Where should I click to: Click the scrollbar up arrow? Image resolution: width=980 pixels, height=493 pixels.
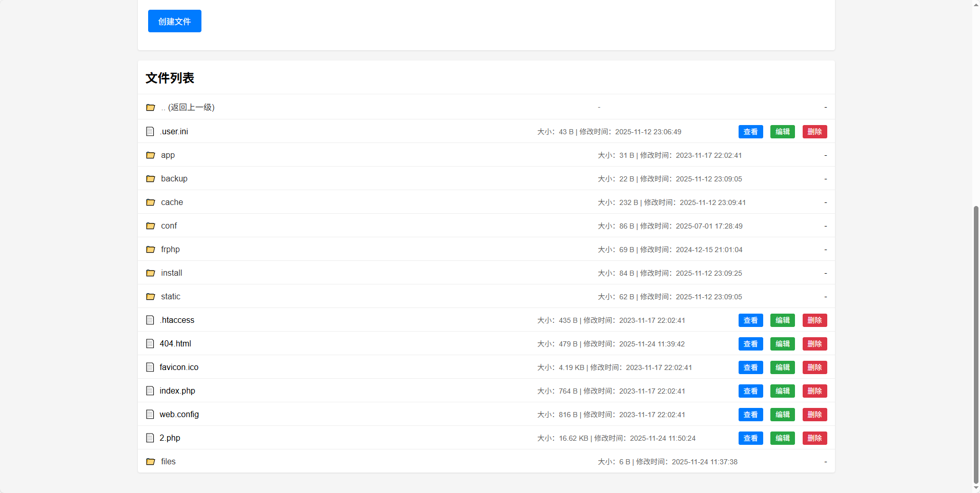[x=976, y=4]
